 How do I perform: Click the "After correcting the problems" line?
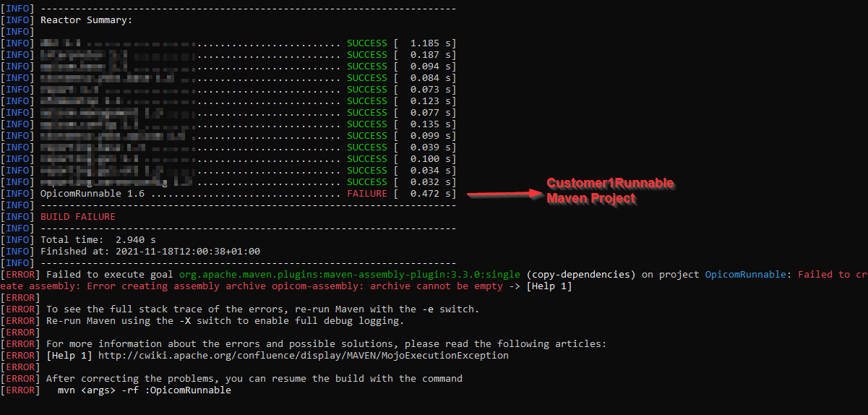pos(254,379)
